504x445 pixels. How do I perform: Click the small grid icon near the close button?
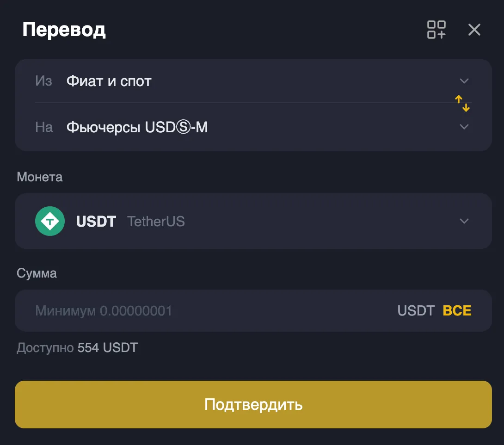point(436,30)
